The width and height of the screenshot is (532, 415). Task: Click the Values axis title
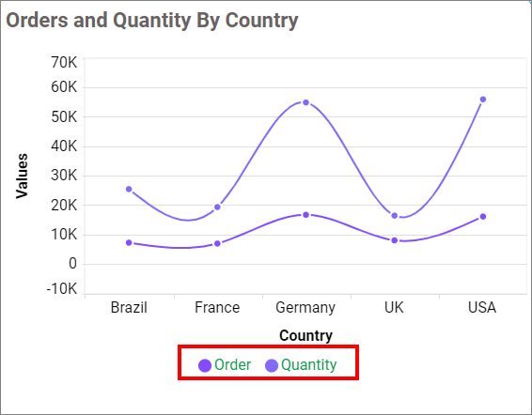(22, 176)
